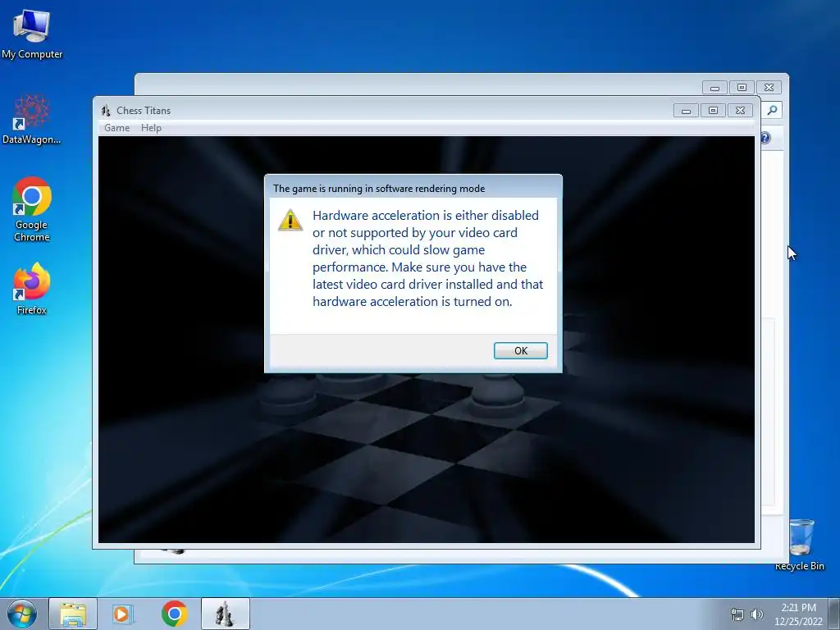Click the volume speaker icon in the tray

click(x=757, y=614)
